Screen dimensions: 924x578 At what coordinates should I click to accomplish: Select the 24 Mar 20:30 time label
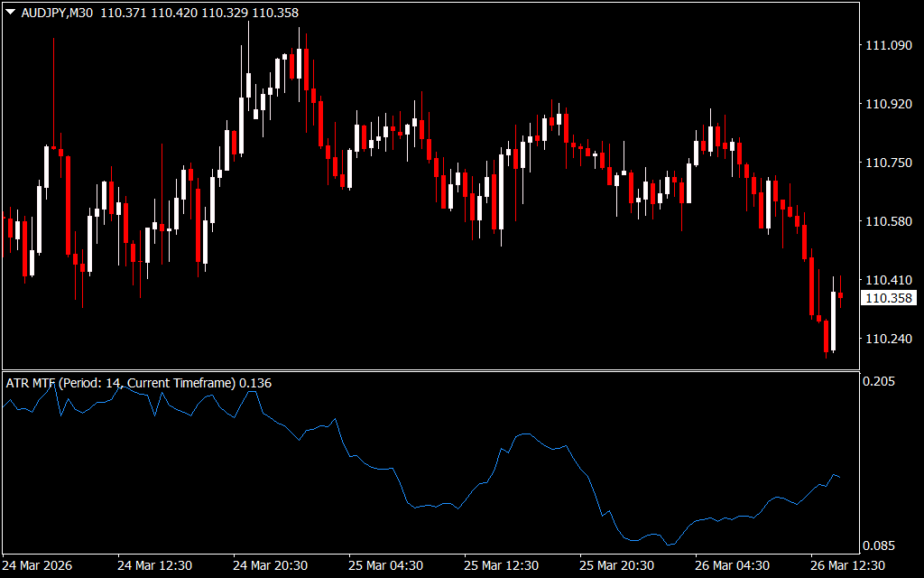[270, 565]
